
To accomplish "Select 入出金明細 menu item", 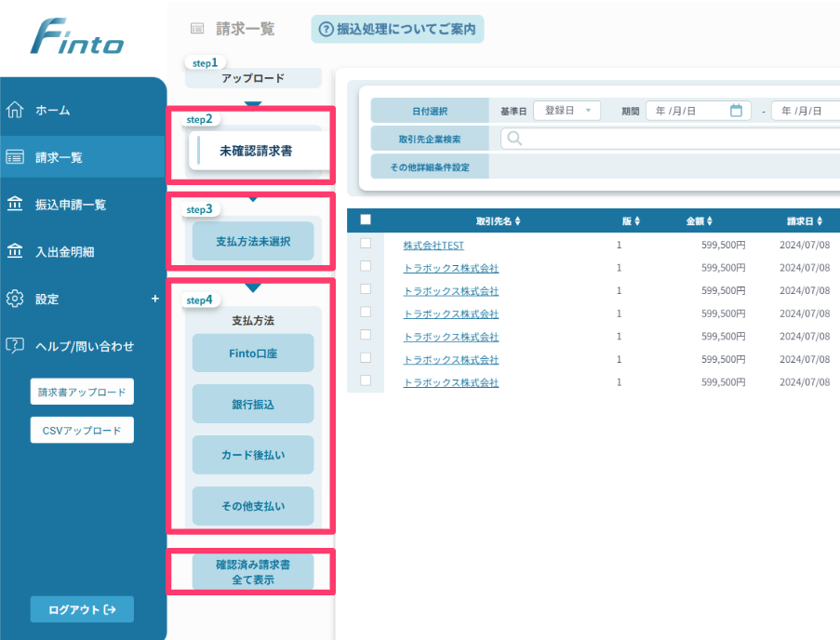I will [65, 251].
